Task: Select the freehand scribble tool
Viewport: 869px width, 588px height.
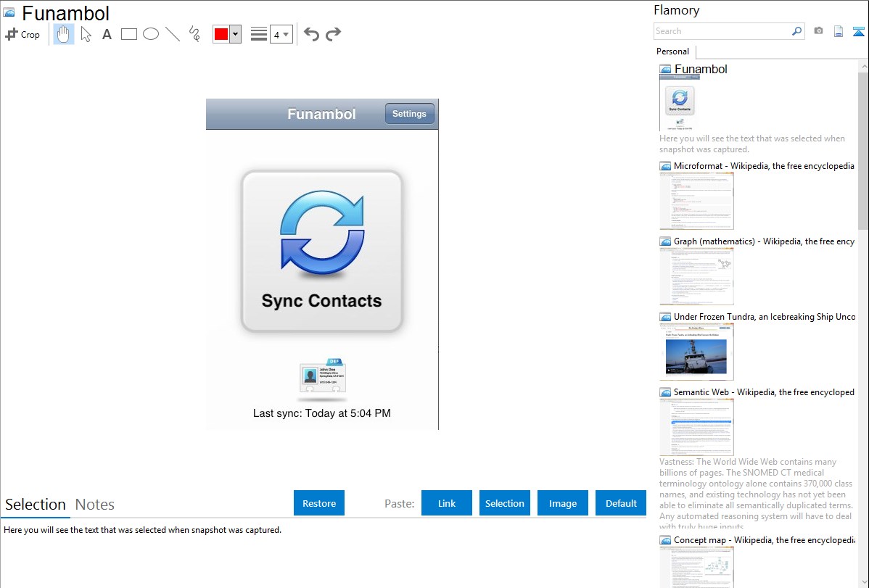Action: (194, 34)
